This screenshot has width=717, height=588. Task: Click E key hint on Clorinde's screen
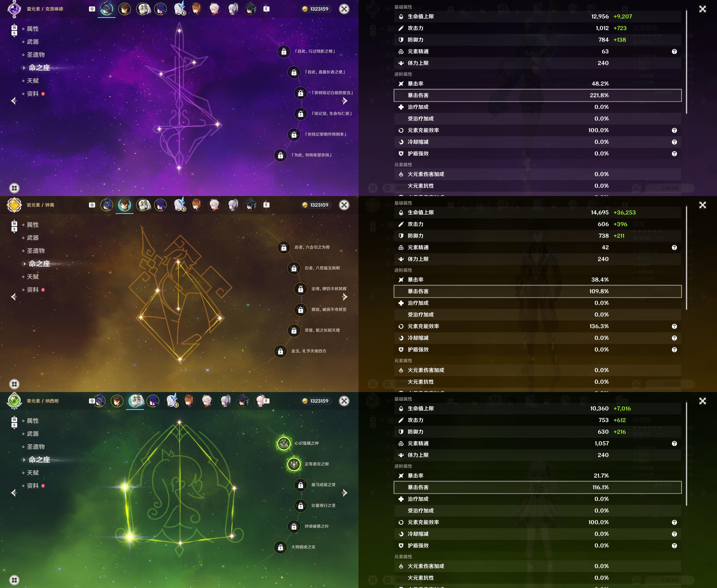pos(266,9)
